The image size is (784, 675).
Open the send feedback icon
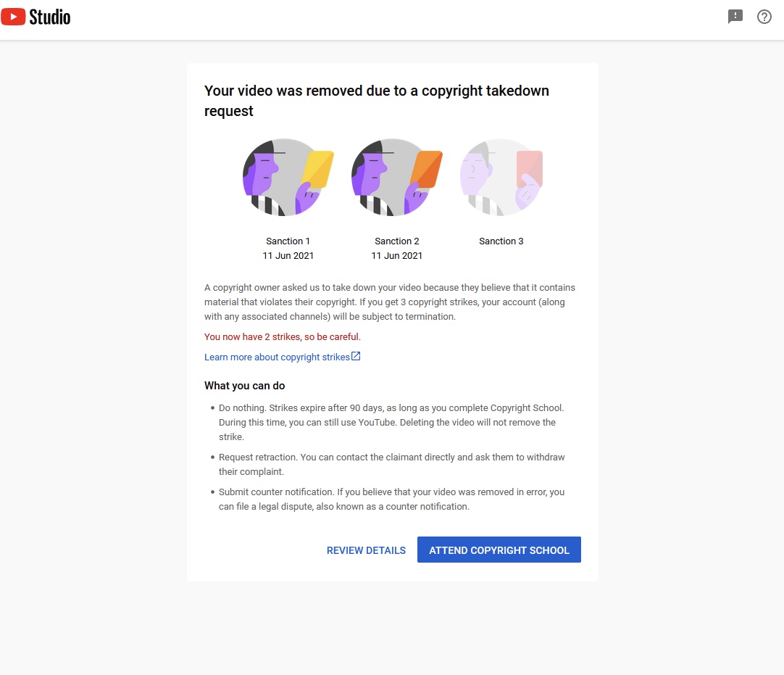[735, 17]
